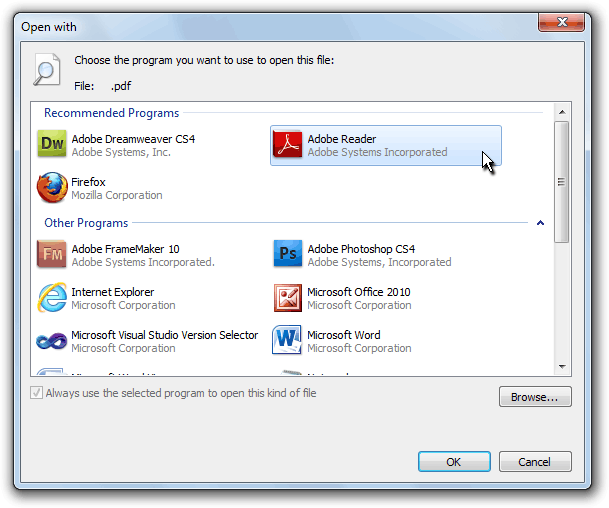Collapse the Other Programs section chevron
This screenshot has width=609, height=508.
[x=540, y=223]
